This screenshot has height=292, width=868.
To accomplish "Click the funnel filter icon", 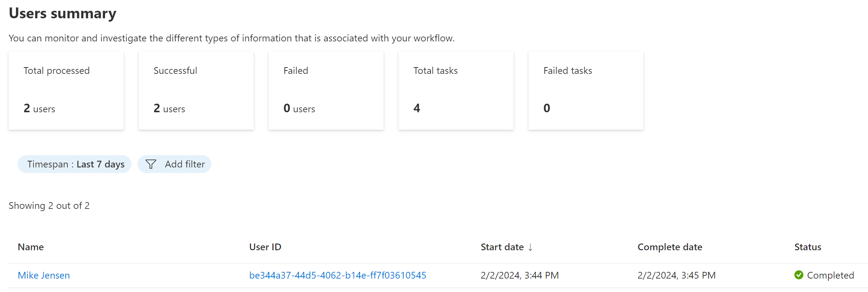I will pyautogui.click(x=151, y=164).
